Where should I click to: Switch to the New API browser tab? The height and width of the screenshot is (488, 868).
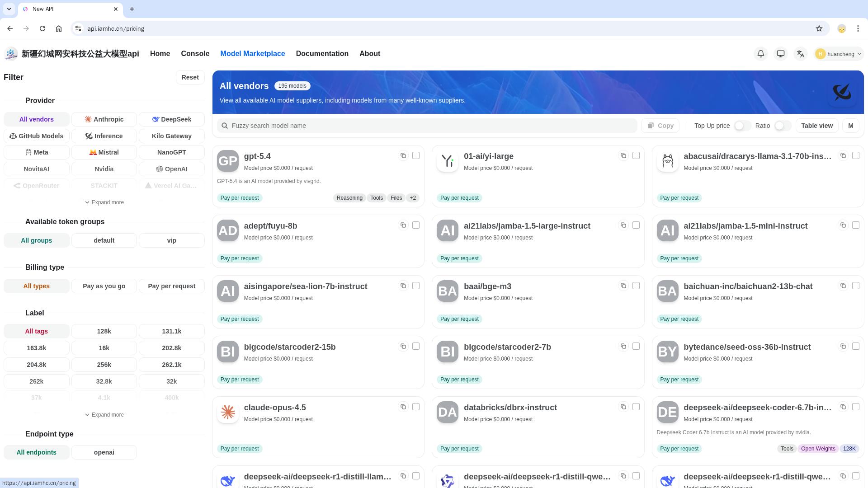pos(70,9)
